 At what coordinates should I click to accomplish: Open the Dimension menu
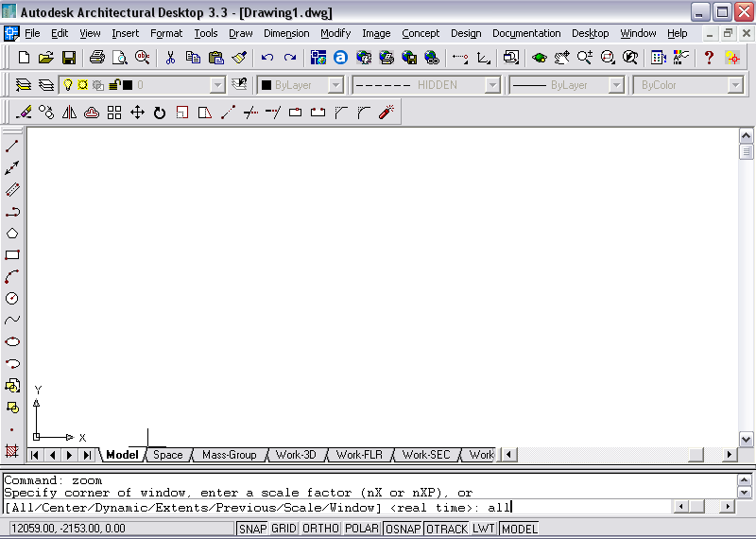(286, 33)
